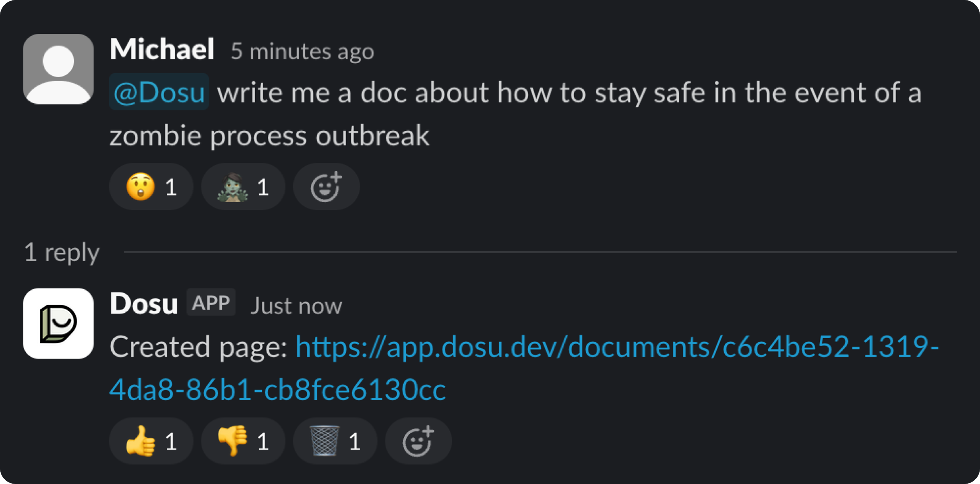Expand the thread via 1 reply

pos(62,252)
